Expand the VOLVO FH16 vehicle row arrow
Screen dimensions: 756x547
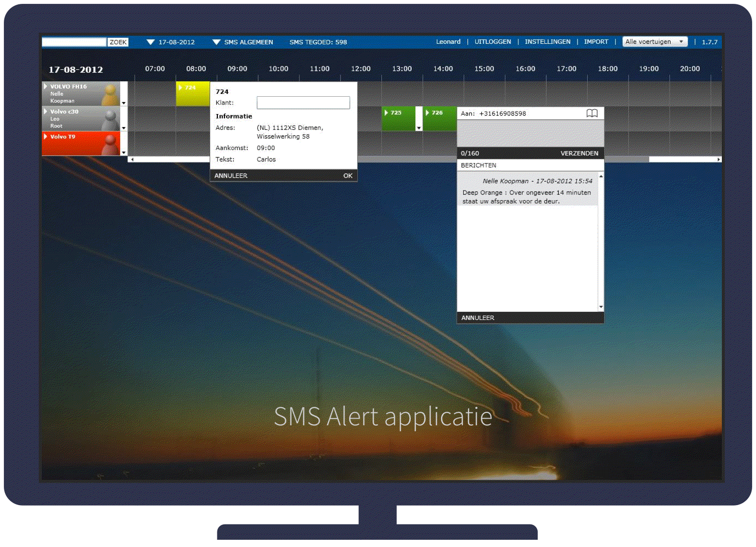pos(45,87)
